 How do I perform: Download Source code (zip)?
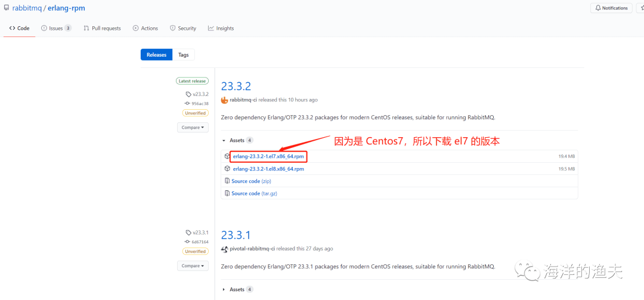pos(252,181)
